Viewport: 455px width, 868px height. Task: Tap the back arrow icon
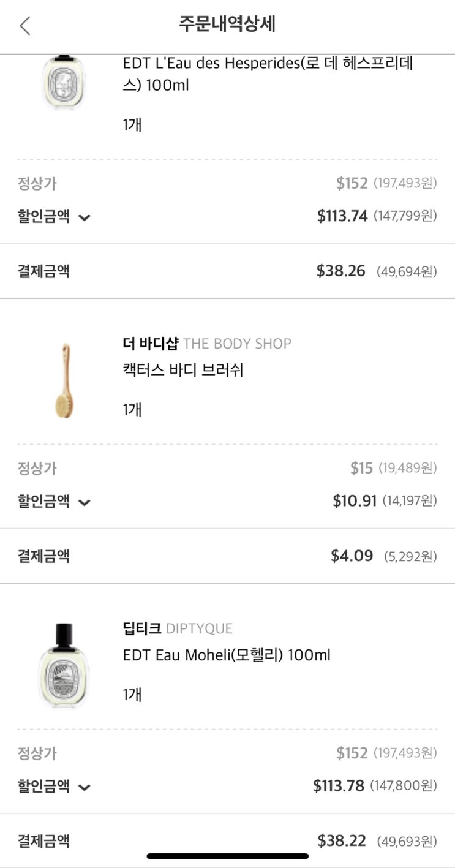[25, 26]
